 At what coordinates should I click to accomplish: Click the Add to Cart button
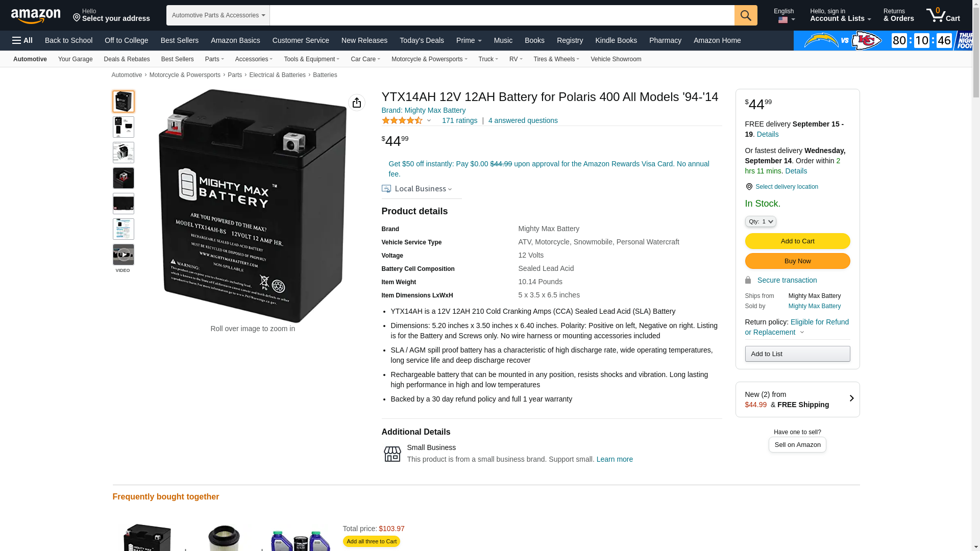click(x=797, y=241)
